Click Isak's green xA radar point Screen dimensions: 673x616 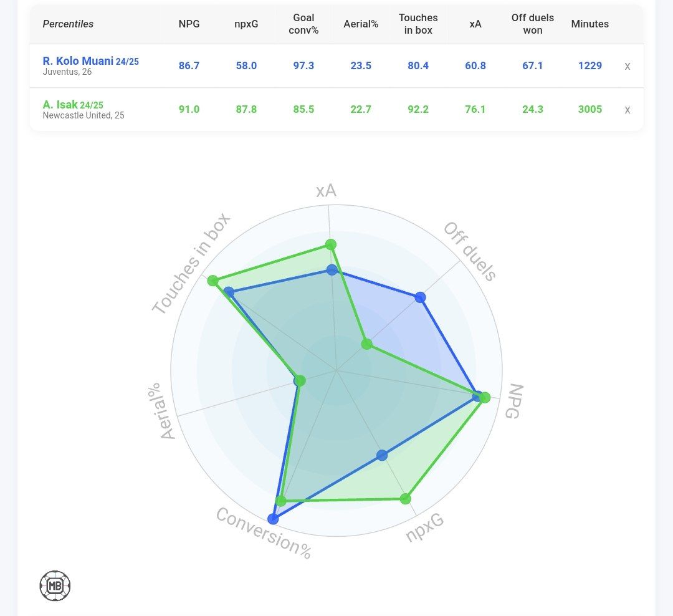coord(331,244)
